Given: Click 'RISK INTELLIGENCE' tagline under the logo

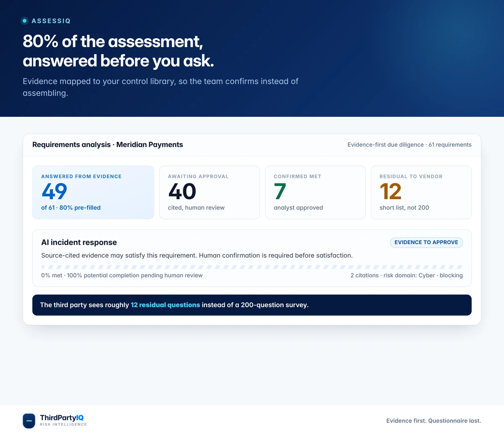Looking at the screenshot, I should tap(63, 424).
